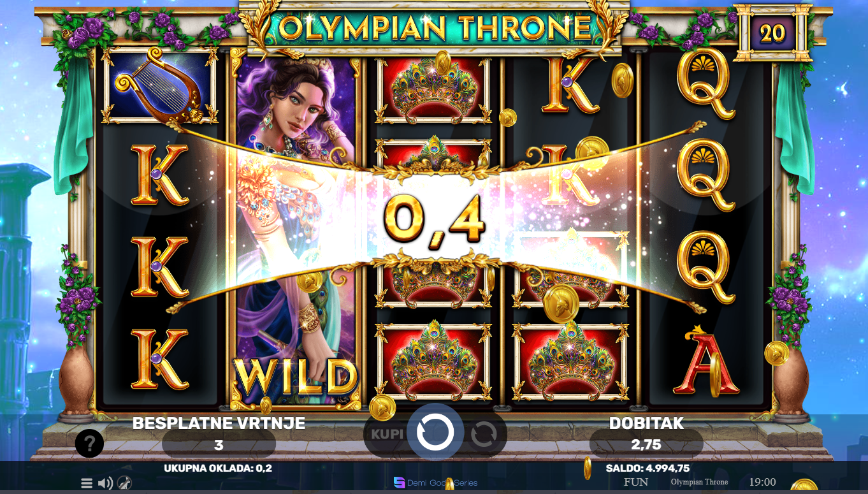The image size is (868, 494).
Task: Mute the game sound speaker icon
Action: tap(106, 483)
